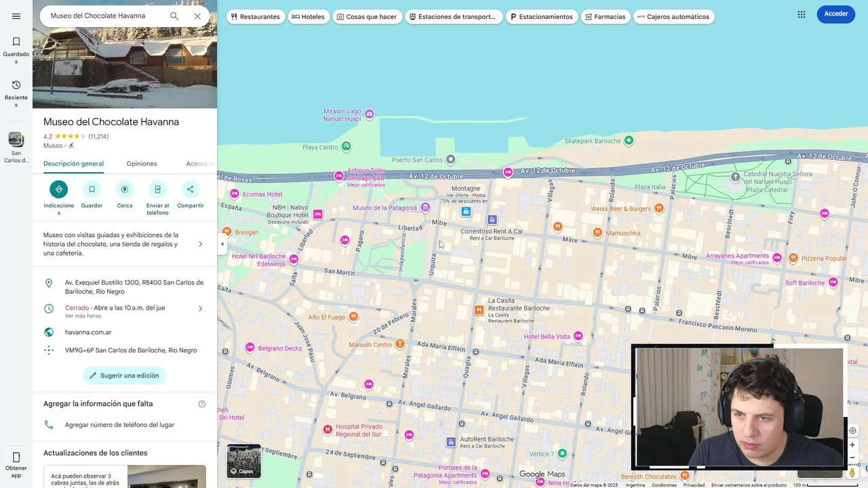Get directions with Indicaciones icon
Viewport: 868px width, 488px height.
(x=59, y=189)
